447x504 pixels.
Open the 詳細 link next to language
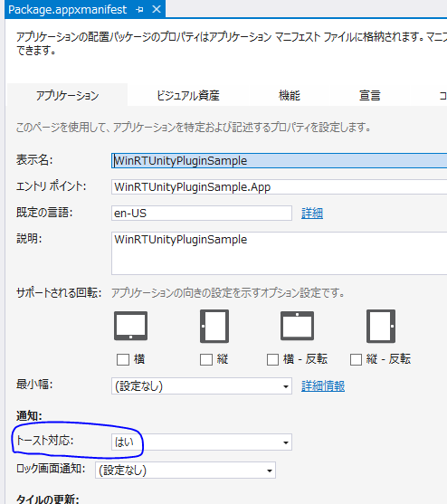(x=312, y=214)
